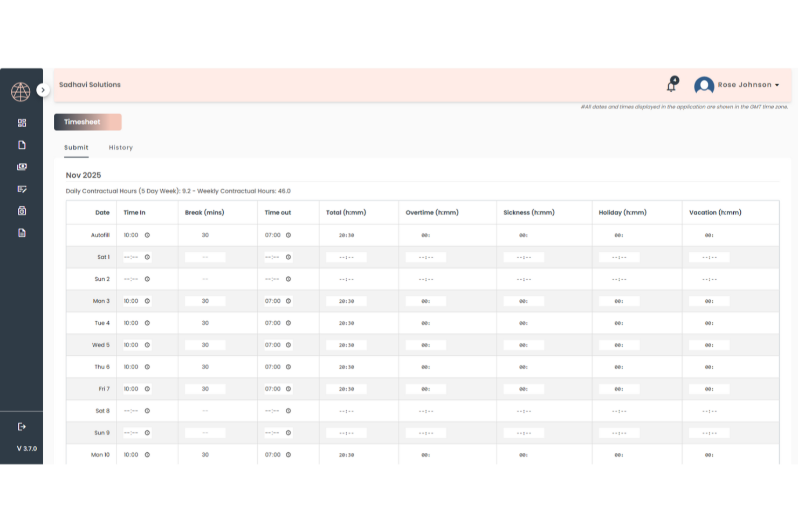Click the Break minutes field for Tue 4

(x=205, y=323)
